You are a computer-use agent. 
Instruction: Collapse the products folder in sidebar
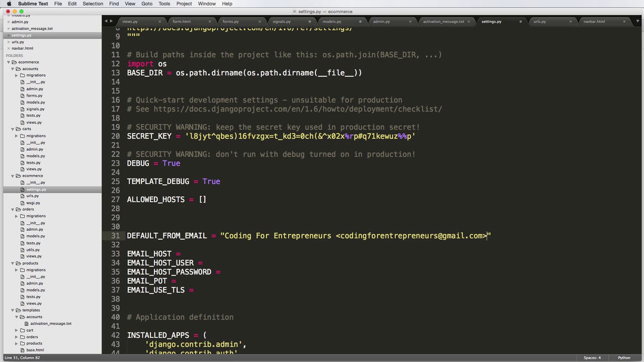tap(13, 263)
